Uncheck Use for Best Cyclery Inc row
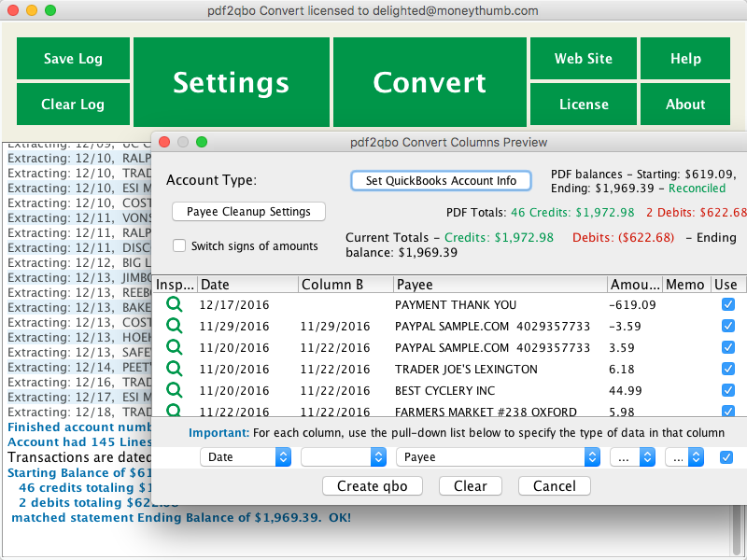 point(728,390)
